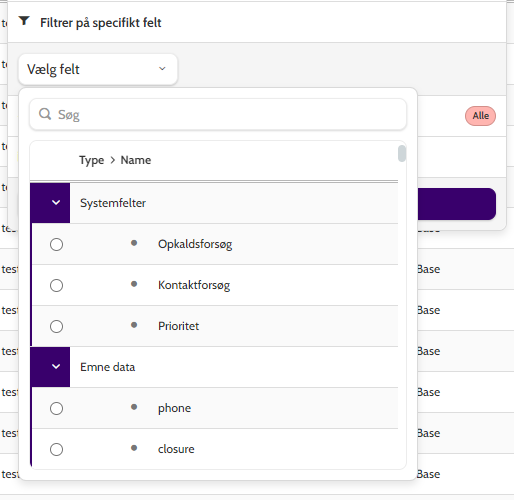
Task: Select the Kontaktforsøg radio button
Action: pyautogui.click(x=56, y=285)
